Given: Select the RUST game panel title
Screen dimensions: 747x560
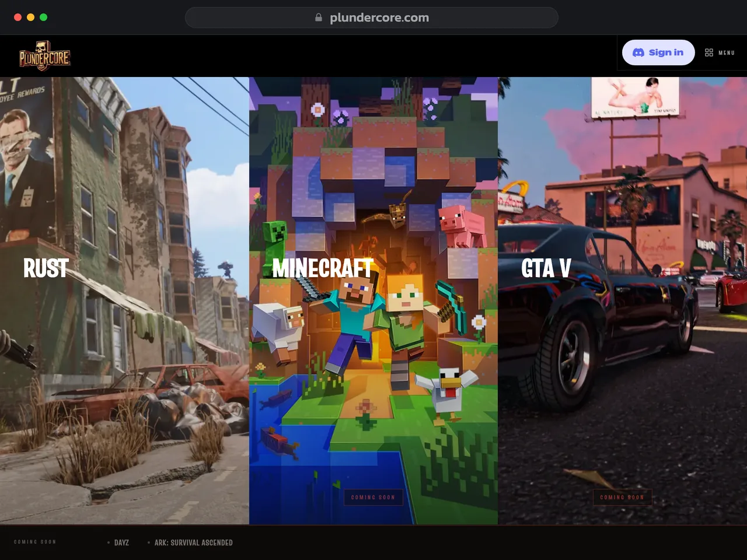Looking at the screenshot, I should [46, 268].
